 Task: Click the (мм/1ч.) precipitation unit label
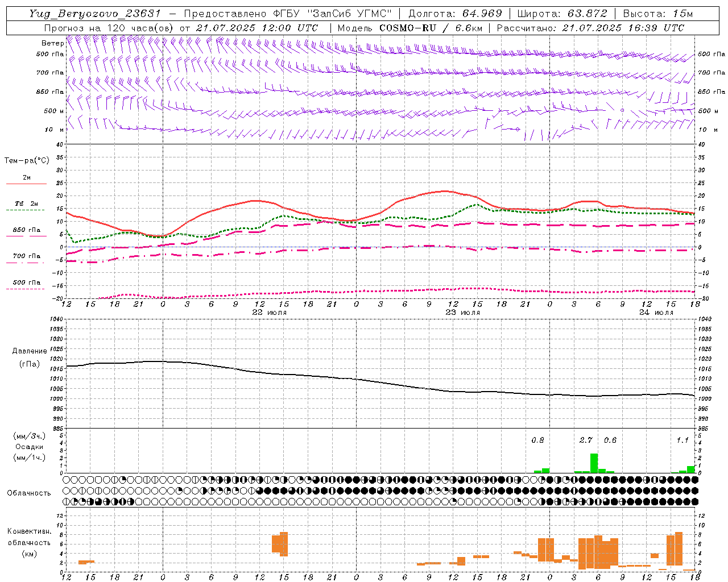click(29, 457)
